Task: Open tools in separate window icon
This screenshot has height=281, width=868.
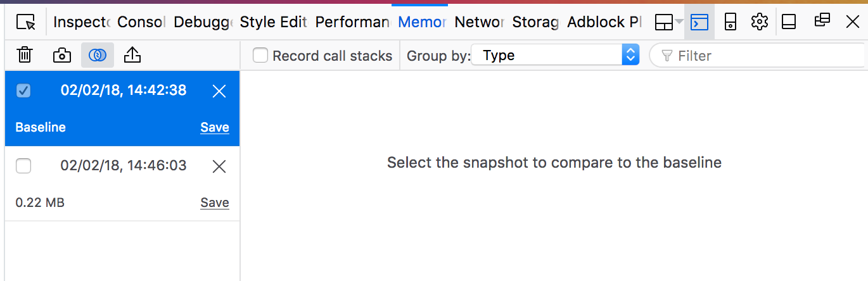Action: pyautogui.click(x=822, y=22)
